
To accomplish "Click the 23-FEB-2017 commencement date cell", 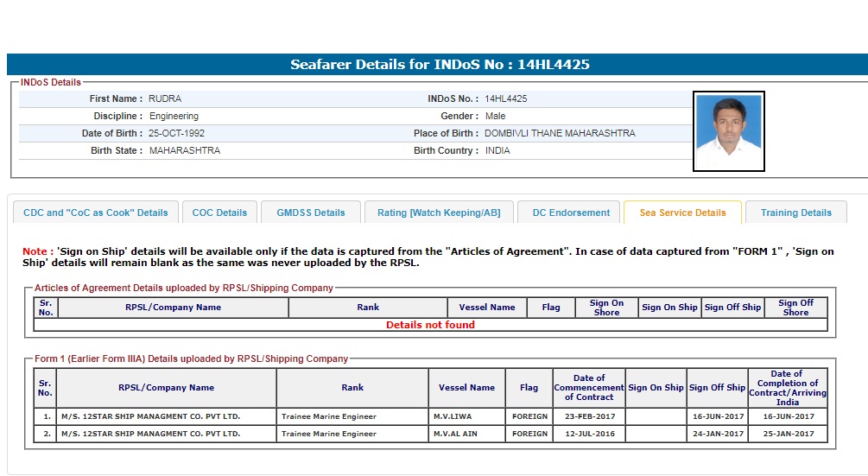I will tap(590, 416).
